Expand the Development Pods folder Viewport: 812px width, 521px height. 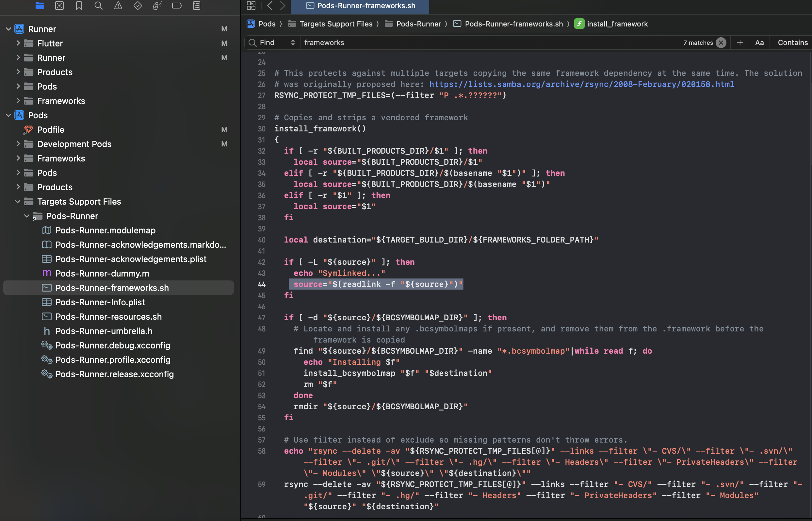pyautogui.click(x=18, y=144)
